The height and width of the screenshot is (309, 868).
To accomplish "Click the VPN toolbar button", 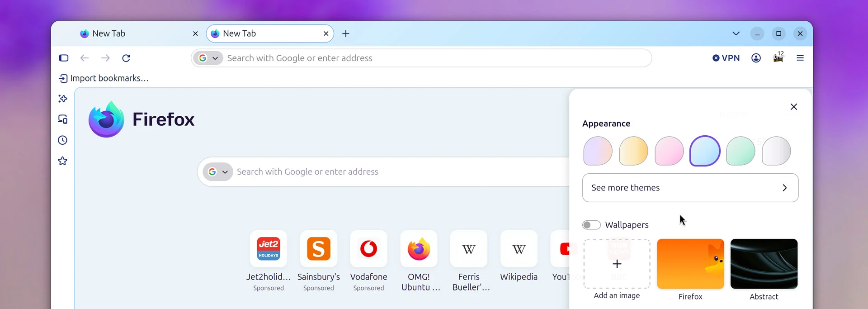I will pyautogui.click(x=726, y=58).
